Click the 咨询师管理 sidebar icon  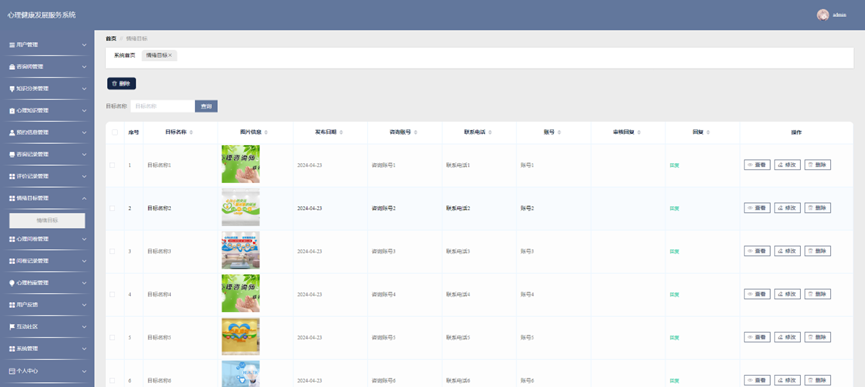point(12,67)
